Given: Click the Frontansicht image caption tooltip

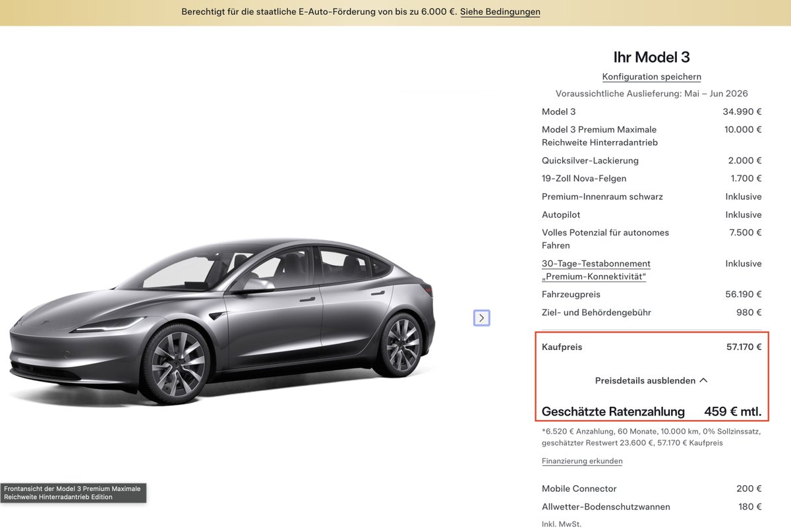Looking at the screenshot, I should (73, 493).
